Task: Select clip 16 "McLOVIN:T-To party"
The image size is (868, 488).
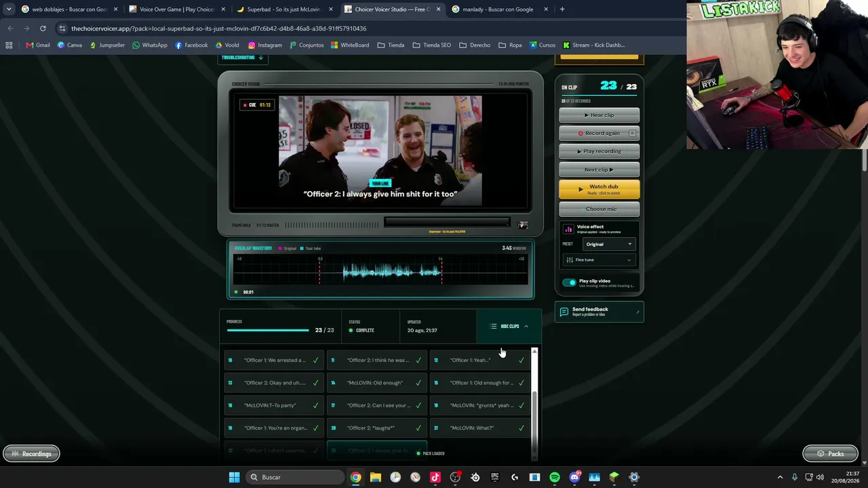Action: point(274,405)
